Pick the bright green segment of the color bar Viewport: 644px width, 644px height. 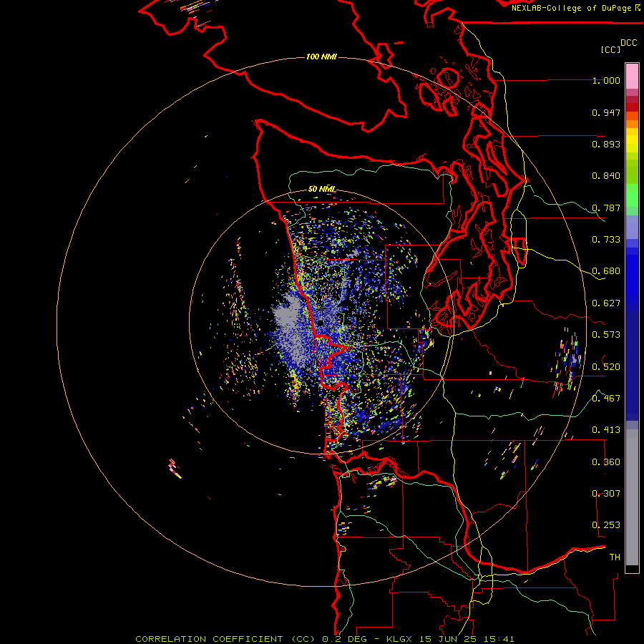(x=632, y=195)
